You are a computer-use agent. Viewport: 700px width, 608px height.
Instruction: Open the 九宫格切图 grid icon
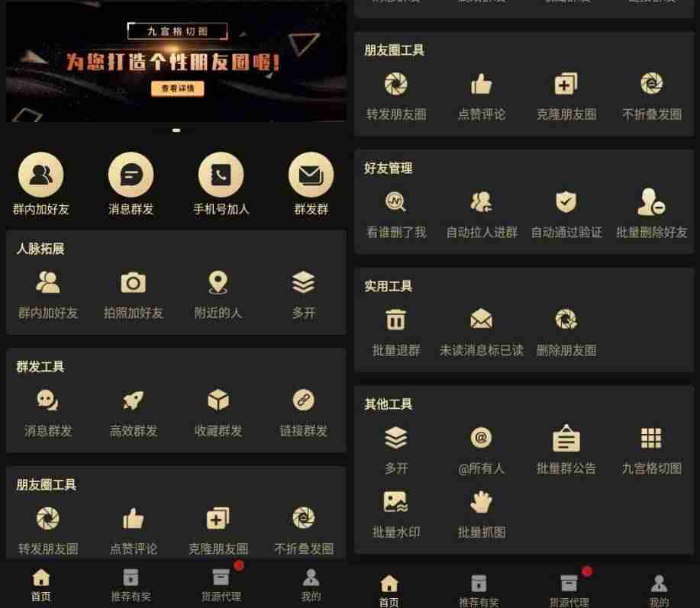click(x=651, y=438)
